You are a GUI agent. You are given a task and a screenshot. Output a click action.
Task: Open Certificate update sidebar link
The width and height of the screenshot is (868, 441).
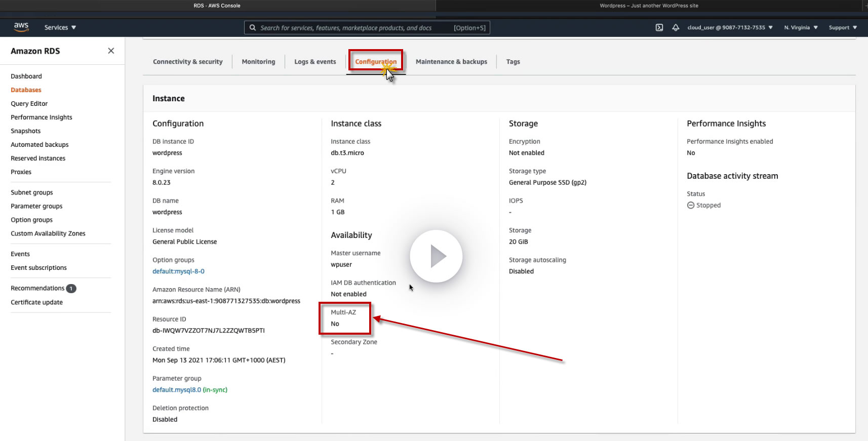(x=37, y=302)
